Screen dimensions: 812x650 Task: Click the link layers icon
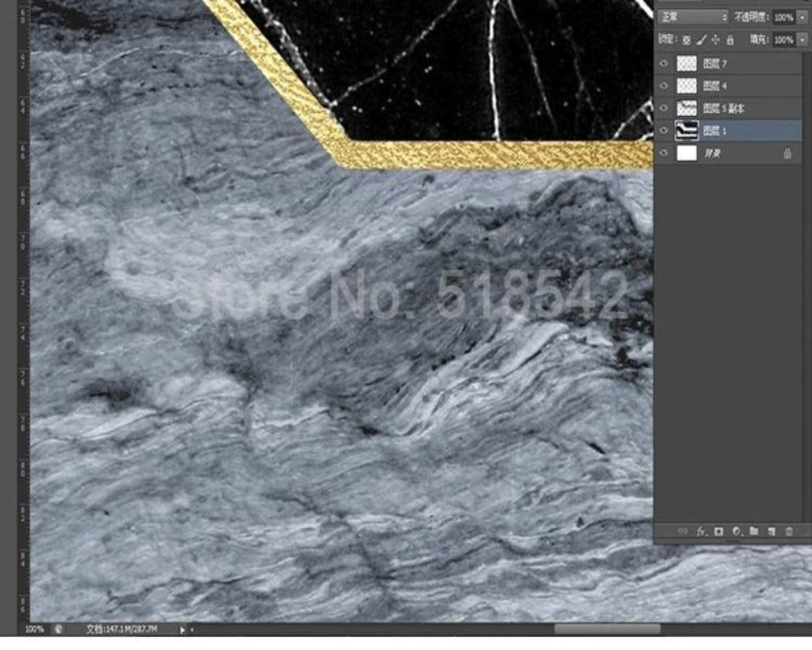682,531
